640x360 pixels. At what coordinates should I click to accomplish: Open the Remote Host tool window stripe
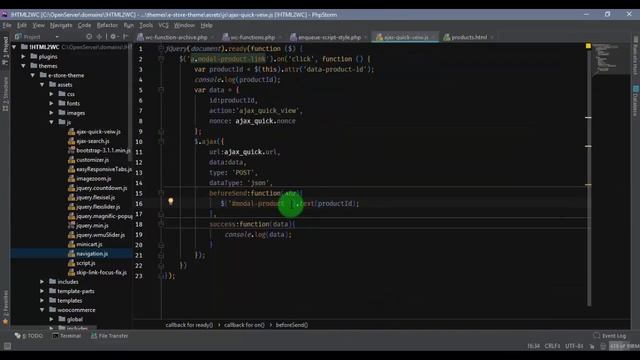tap(635, 56)
